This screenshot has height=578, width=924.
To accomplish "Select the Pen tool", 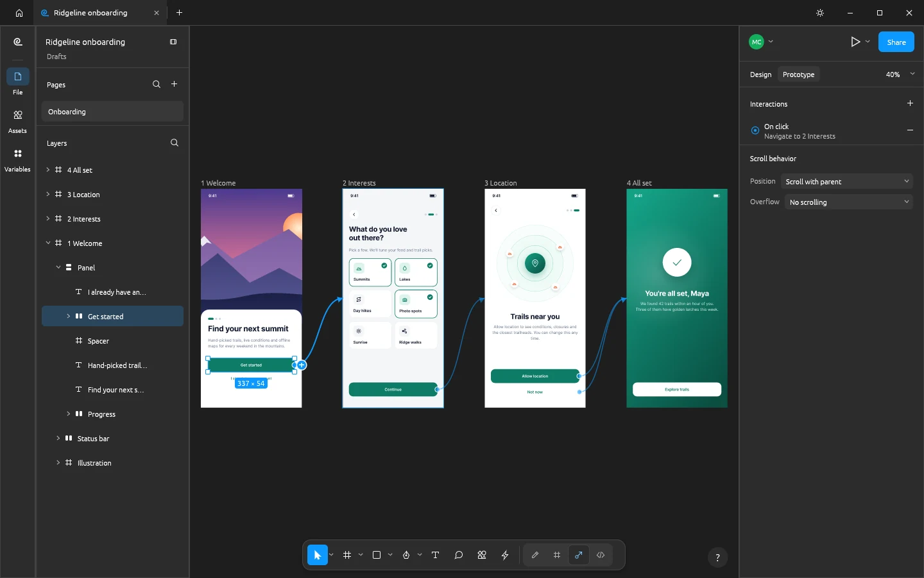I will 406,555.
